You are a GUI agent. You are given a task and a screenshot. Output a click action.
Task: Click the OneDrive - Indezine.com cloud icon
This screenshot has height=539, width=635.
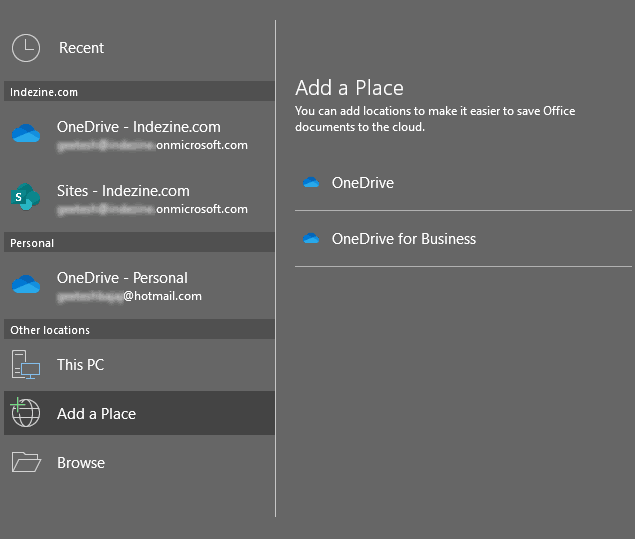25,135
